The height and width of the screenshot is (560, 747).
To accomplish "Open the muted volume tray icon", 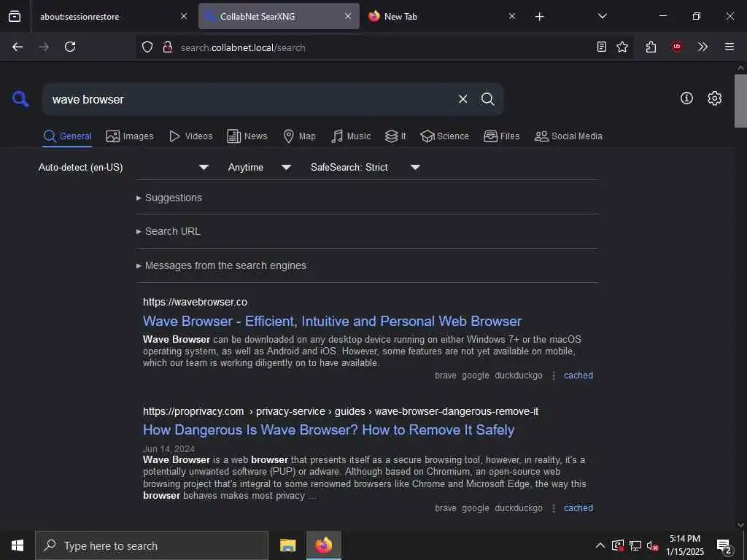I will 652,545.
